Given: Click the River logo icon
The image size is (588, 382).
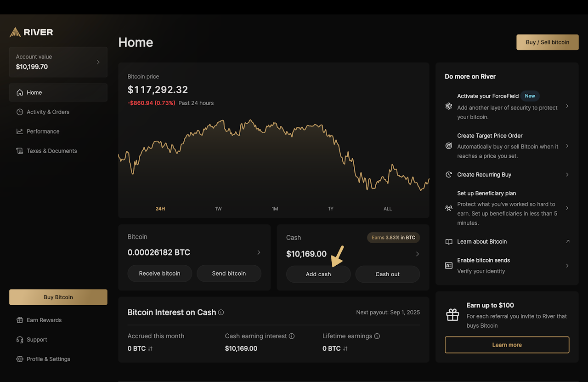Looking at the screenshot, I should tap(15, 32).
